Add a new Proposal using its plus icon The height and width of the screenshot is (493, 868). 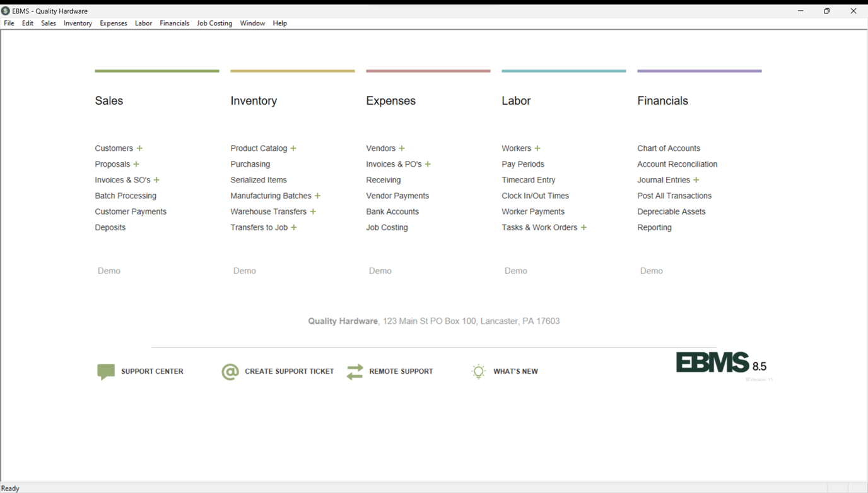[x=136, y=163]
